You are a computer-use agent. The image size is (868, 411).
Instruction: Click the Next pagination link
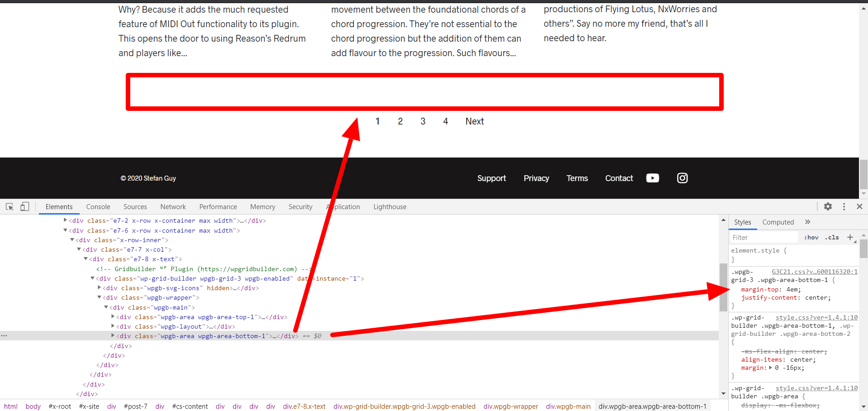[x=474, y=121]
